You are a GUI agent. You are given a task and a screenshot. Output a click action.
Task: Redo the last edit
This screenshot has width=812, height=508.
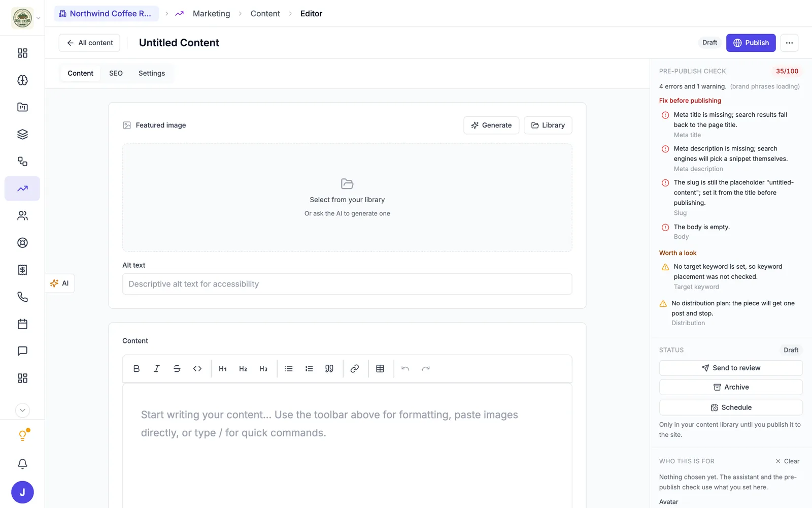click(x=426, y=369)
